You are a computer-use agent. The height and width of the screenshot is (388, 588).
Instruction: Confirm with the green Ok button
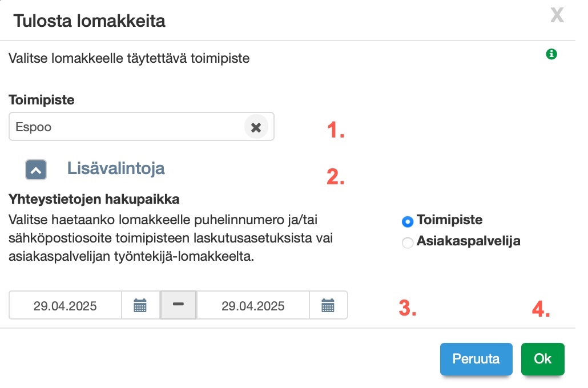point(542,359)
